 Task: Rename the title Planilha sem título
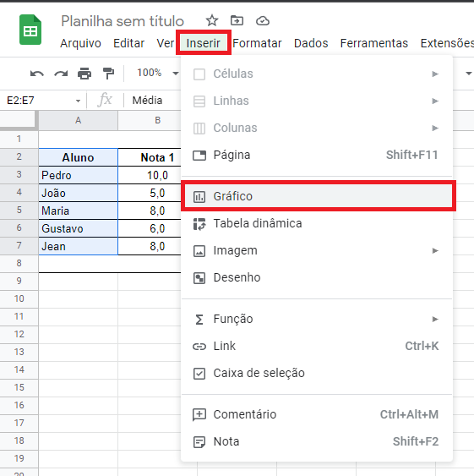tap(123, 21)
